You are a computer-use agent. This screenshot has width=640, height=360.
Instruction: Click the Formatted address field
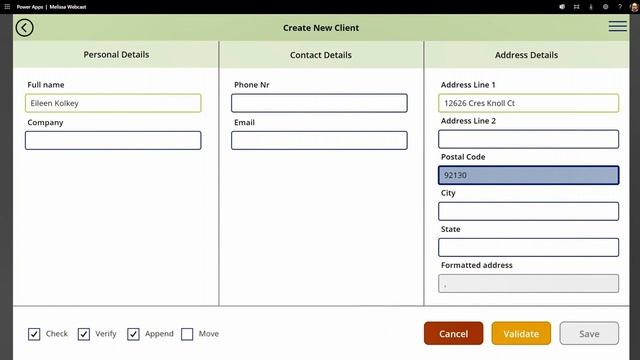(x=529, y=284)
